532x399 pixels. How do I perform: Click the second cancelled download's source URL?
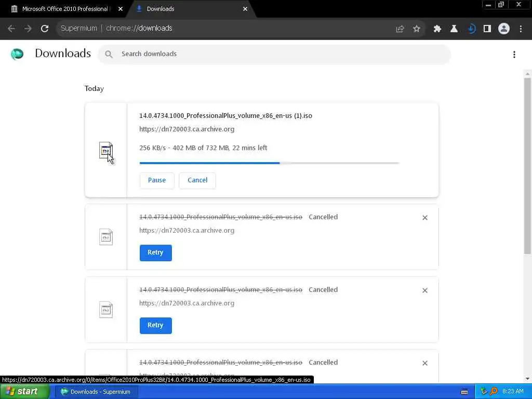point(187,303)
